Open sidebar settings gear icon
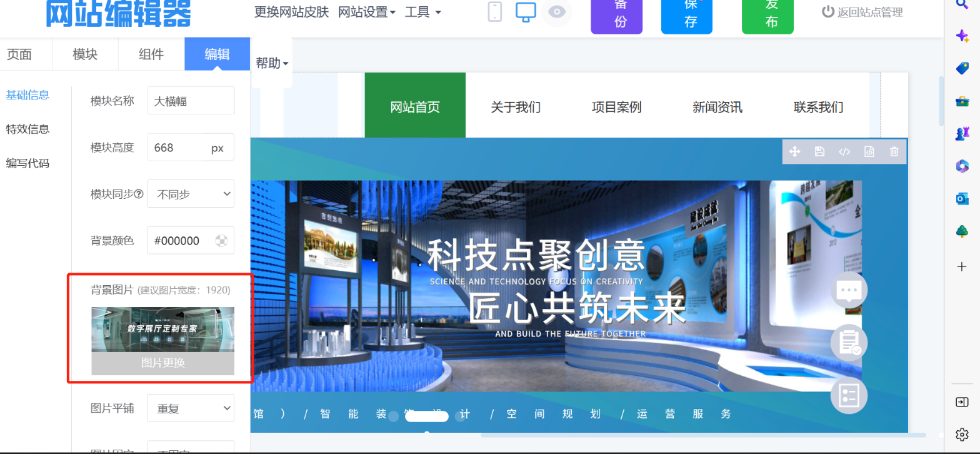The image size is (980, 454). [x=962, y=435]
